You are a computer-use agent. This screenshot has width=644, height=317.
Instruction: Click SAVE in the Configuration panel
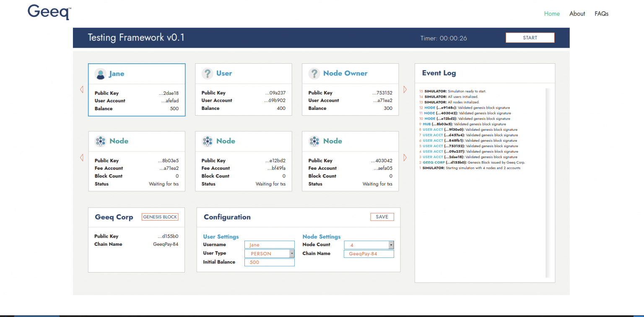(x=382, y=217)
